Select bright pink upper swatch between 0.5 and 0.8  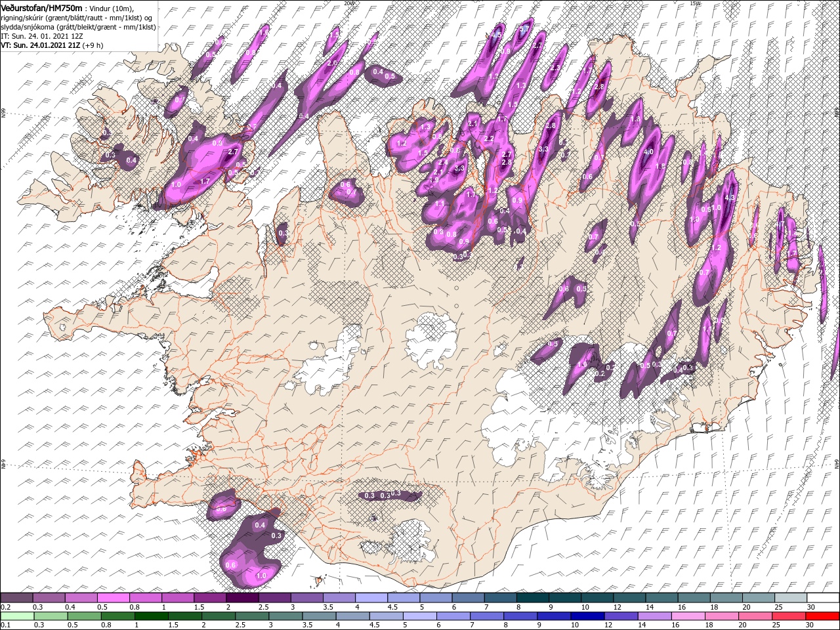click(113, 598)
